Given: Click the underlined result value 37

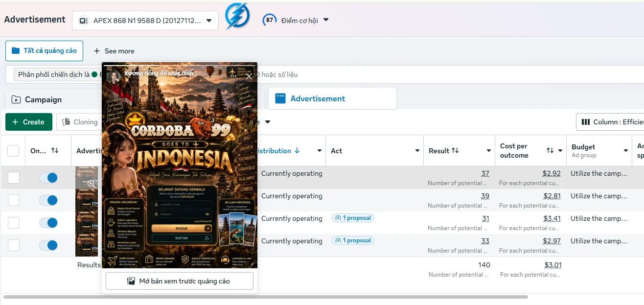Looking at the screenshot, I should [x=485, y=173].
